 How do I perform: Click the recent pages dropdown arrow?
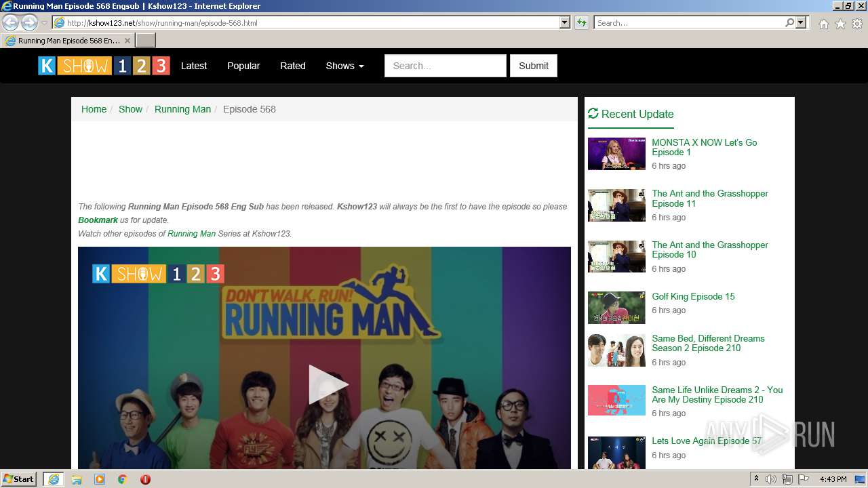click(44, 23)
